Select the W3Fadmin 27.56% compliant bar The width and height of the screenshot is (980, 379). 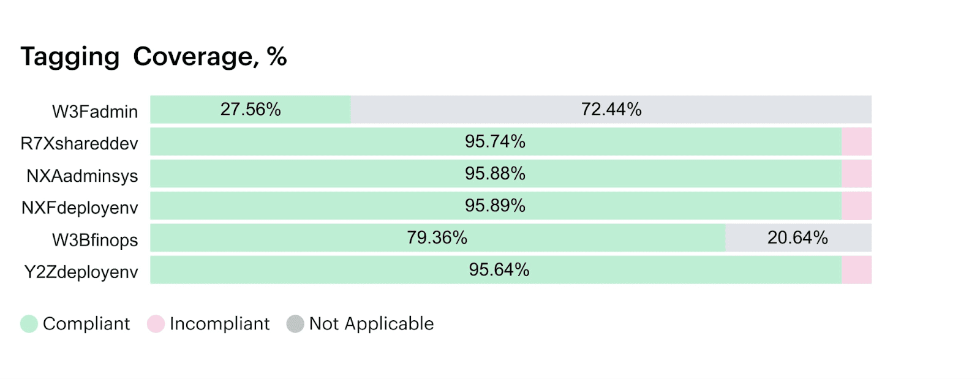click(251, 110)
